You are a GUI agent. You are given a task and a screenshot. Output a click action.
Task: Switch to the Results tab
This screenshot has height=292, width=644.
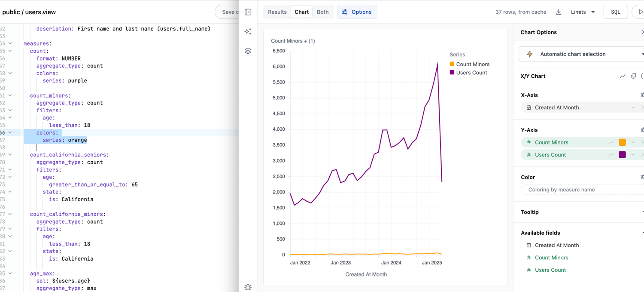point(277,12)
